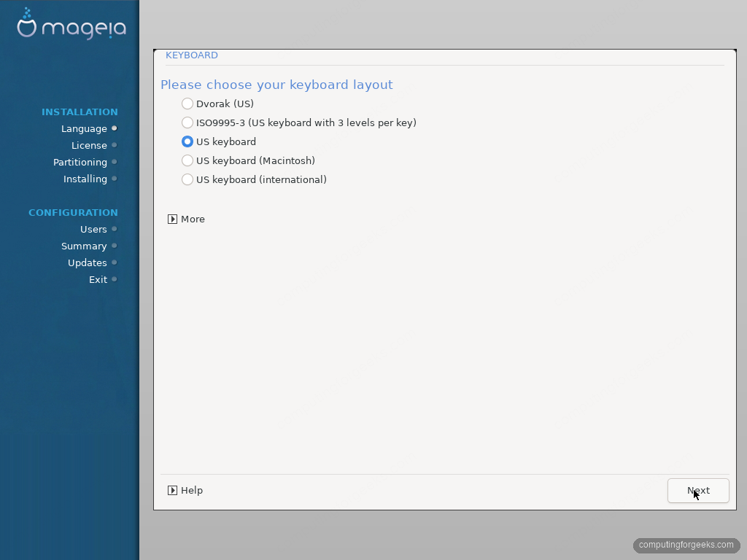Select the plain US keyboard option
The width and height of the screenshot is (747, 560).
187,142
